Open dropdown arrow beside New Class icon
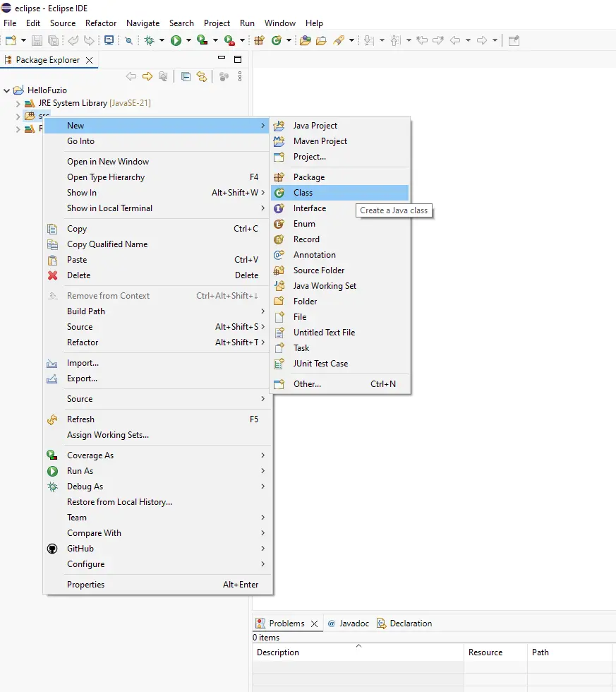 289,41
